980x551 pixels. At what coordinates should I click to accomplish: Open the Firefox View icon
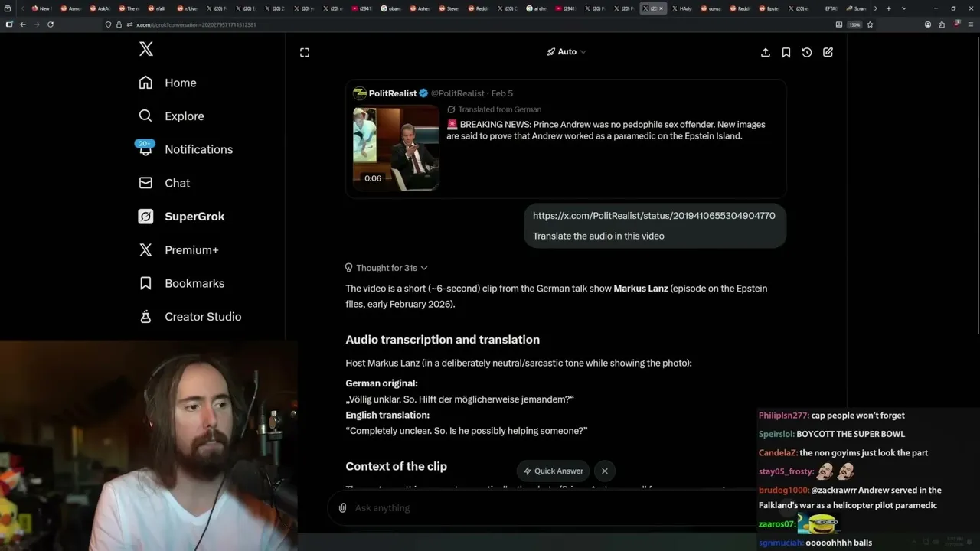coord(8,8)
